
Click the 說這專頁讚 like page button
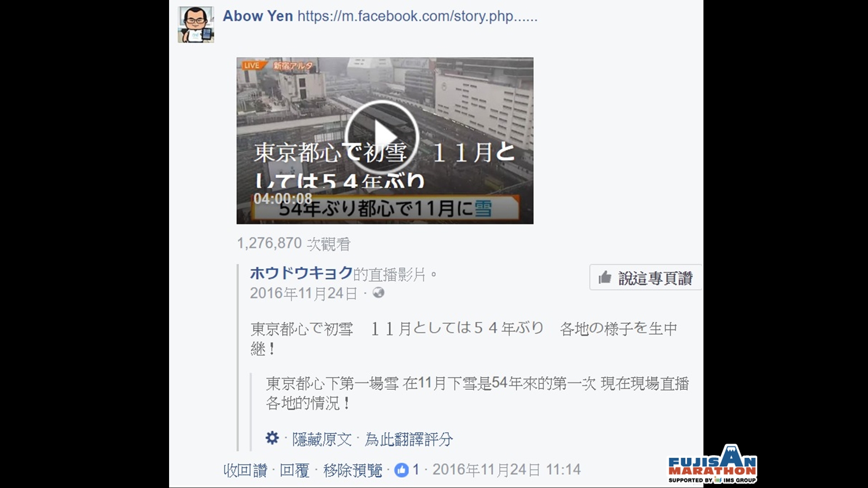[646, 277]
